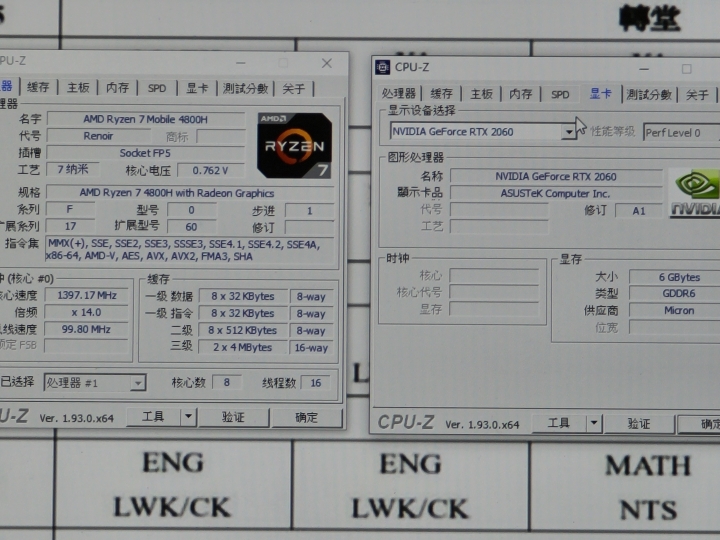
Task: Click 工具 button in right window
Action: [x=558, y=423]
